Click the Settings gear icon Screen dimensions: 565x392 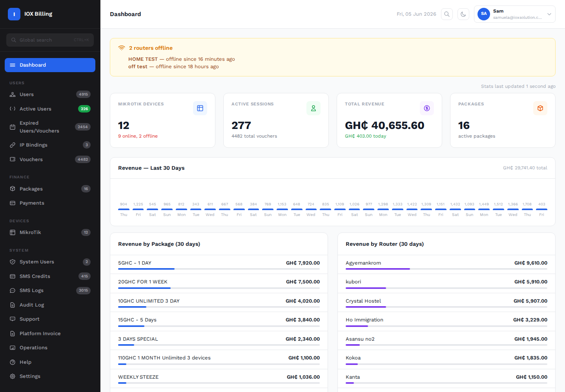click(13, 376)
